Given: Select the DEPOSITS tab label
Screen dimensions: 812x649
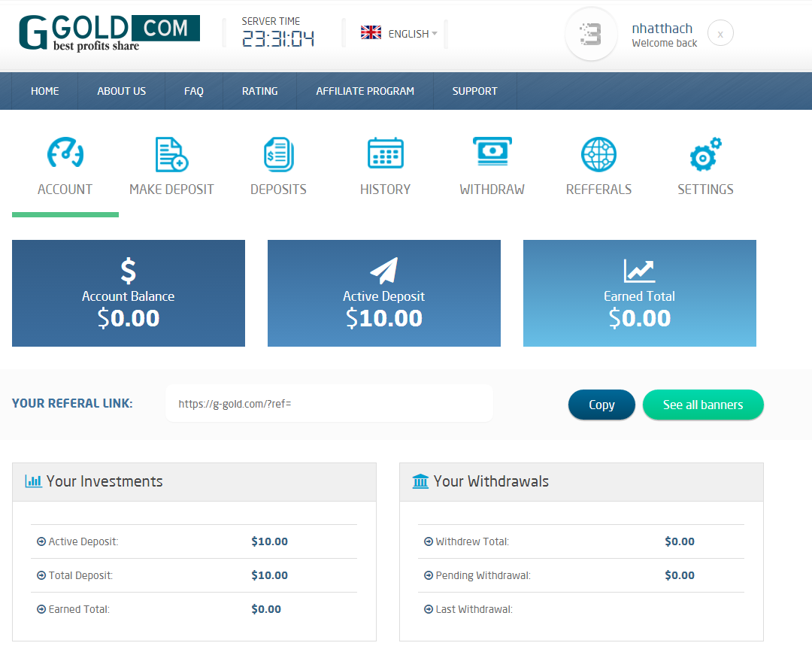Looking at the screenshot, I should (279, 190).
